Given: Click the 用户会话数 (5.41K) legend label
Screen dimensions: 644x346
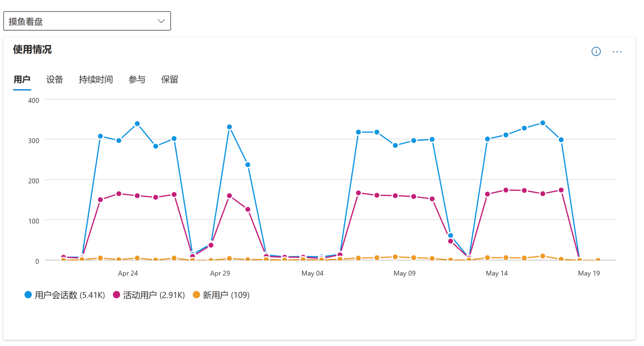Looking at the screenshot, I should click(70, 295).
